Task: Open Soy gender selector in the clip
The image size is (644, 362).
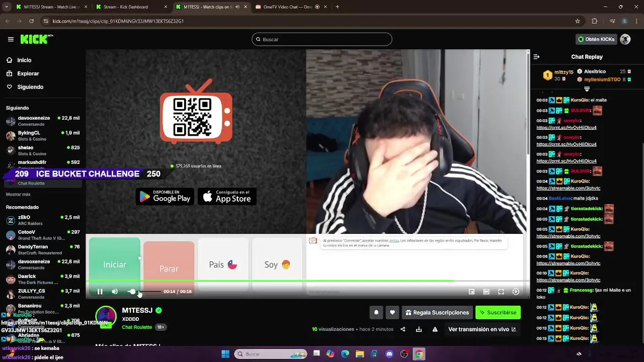Action: point(277,264)
